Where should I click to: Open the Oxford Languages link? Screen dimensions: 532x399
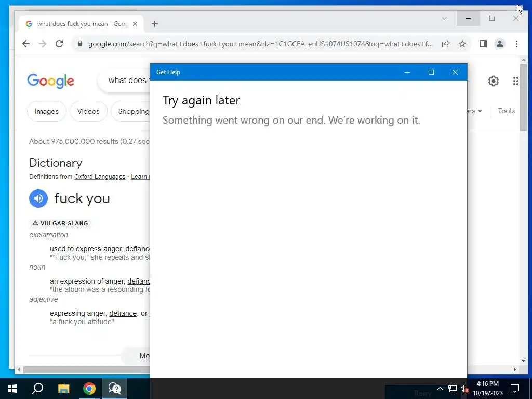[100, 177]
